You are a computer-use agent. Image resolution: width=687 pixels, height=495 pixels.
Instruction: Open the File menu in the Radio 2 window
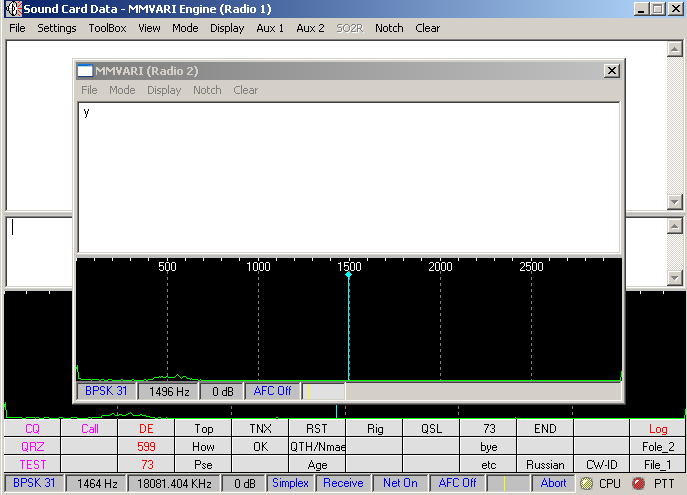(x=89, y=90)
